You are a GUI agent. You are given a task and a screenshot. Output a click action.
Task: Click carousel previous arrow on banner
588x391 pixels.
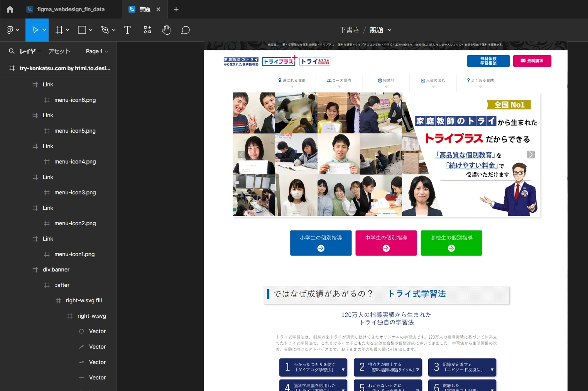[x=242, y=155]
